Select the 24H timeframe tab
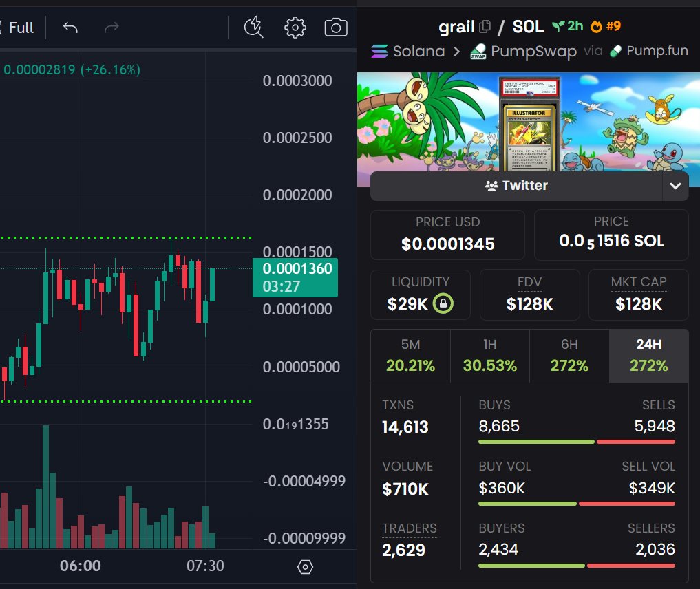 [648, 356]
